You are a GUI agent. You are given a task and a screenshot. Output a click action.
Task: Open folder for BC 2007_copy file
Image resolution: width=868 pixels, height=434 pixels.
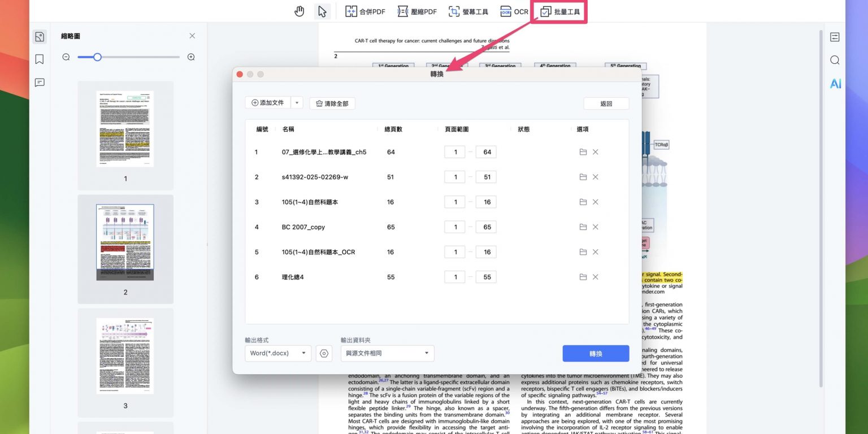pos(583,227)
